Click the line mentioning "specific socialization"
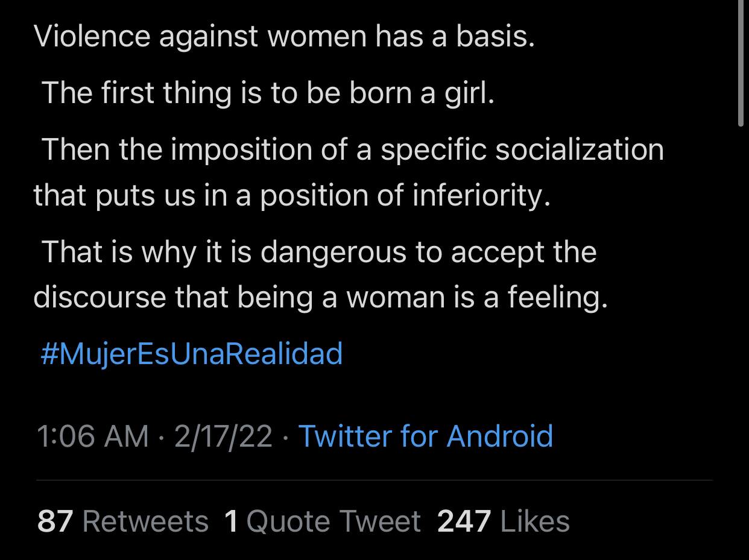The height and width of the screenshot is (560, 749). pos(352,149)
